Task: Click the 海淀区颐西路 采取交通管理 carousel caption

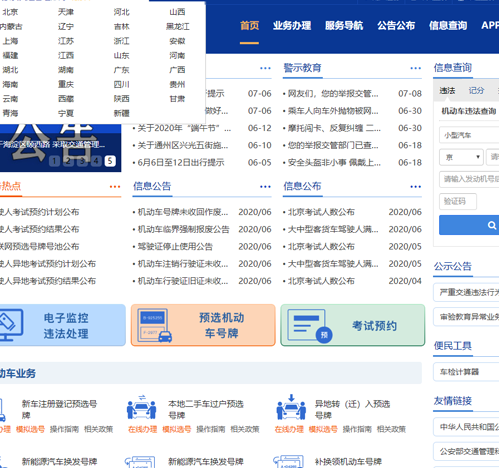Action: pos(52,145)
